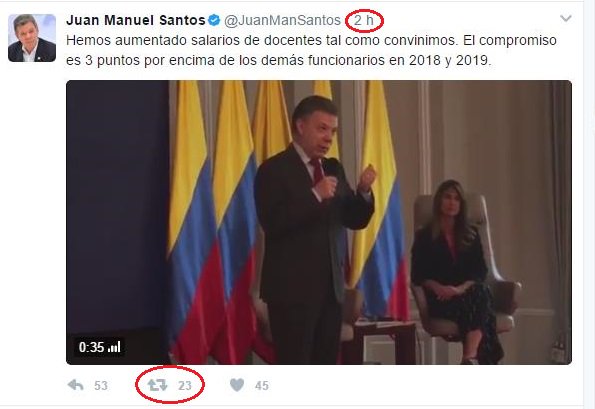Click the seated woman in the video
595x409 pixels.
[x=457, y=271]
